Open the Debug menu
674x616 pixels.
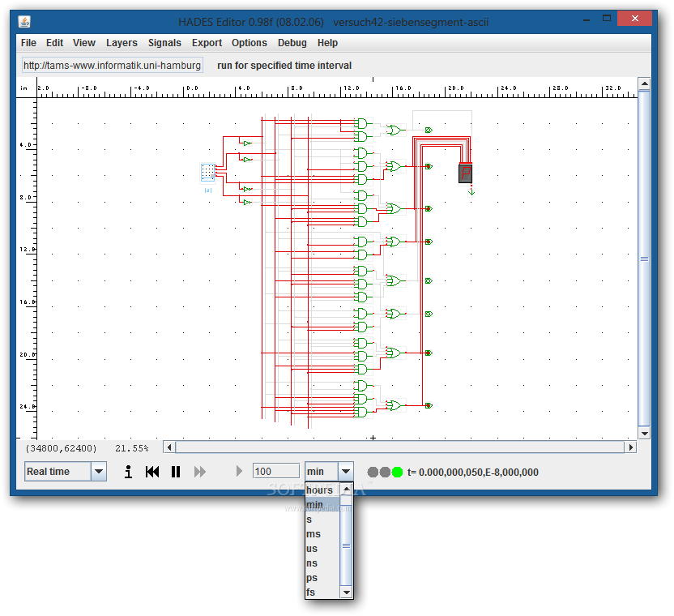pyautogui.click(x=292, y=43)
